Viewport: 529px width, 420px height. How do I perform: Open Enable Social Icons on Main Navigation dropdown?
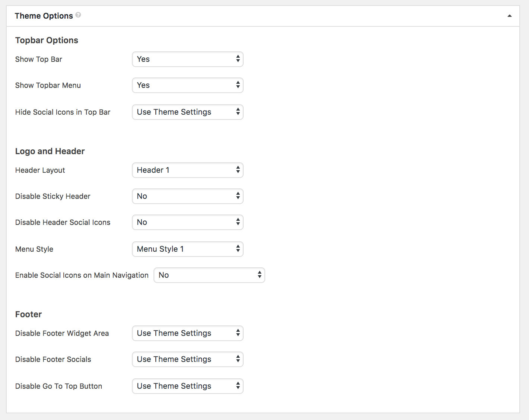pyautogui.click(x=209, y=275)
